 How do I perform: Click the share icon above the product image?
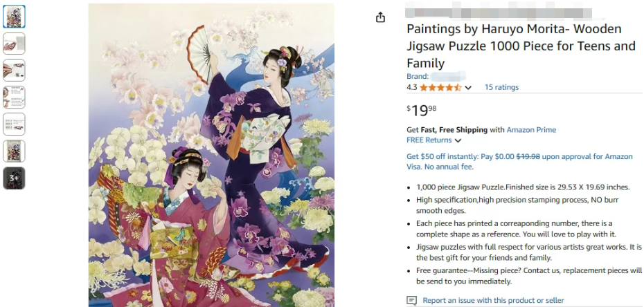coord(380,17)
